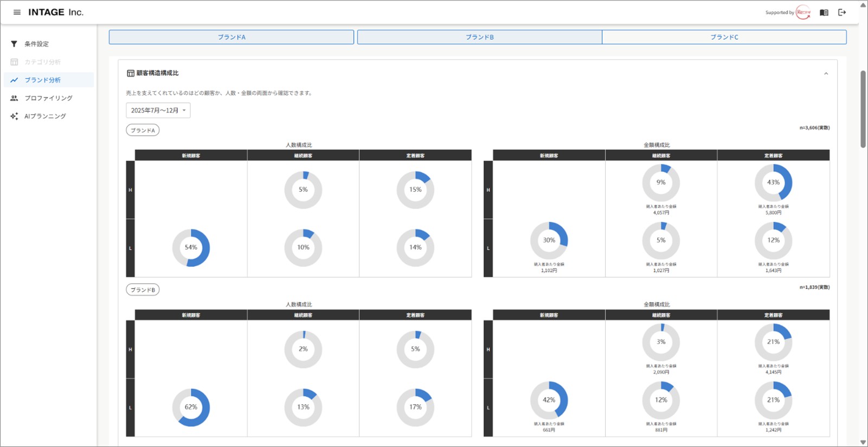Click the filter icon for 条件設定

(x=14, y=44)
